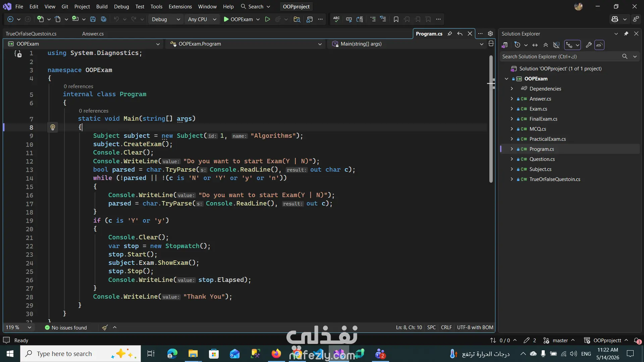
Task: Collapse All items in Solution Explorer
Action: [x=546, y=45]
